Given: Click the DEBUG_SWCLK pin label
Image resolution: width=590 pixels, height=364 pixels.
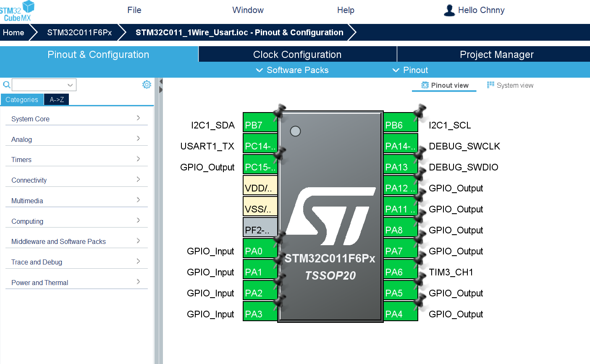Looking at the screenshot, I should [x=464, y=146].
